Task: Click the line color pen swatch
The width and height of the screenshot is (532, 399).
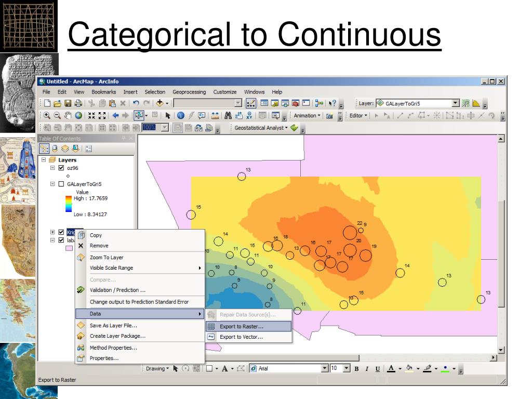Action: click(428, 368)
